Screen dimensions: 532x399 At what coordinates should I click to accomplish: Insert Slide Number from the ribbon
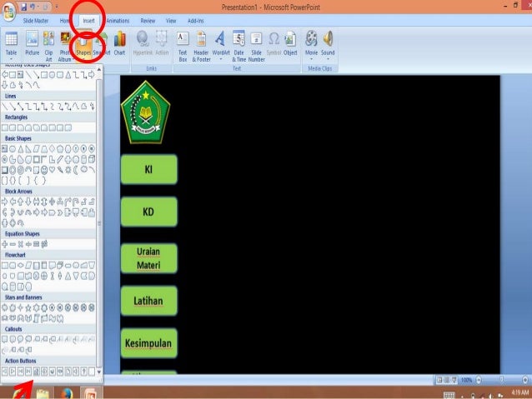click(x=256, y=47)
